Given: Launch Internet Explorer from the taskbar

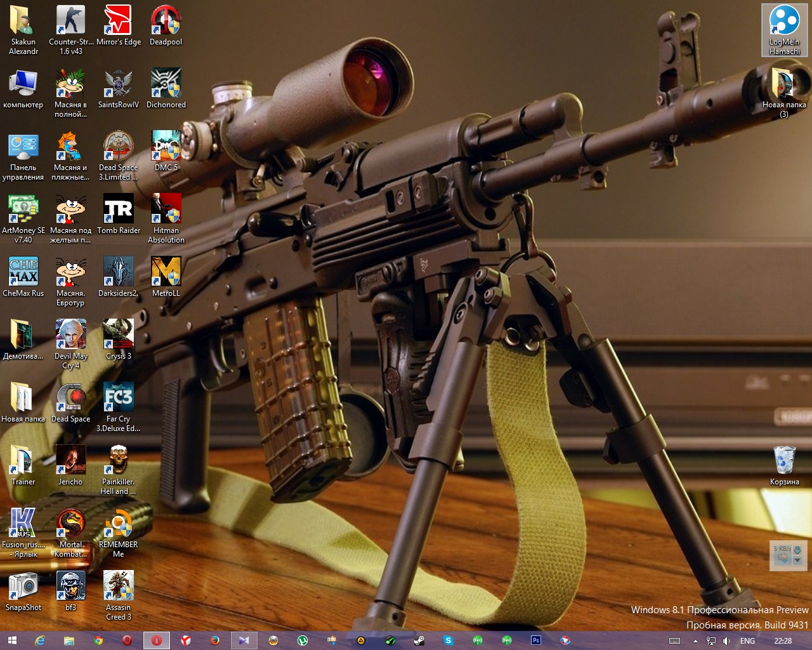Looking at the screenshot, I should tap(40, 640).
